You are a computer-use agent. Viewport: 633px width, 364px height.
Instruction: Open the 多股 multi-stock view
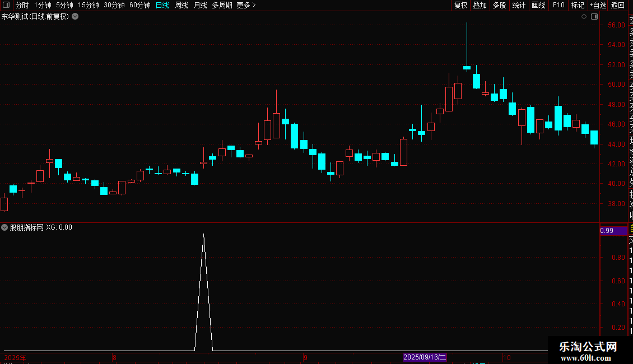point(499,5)
